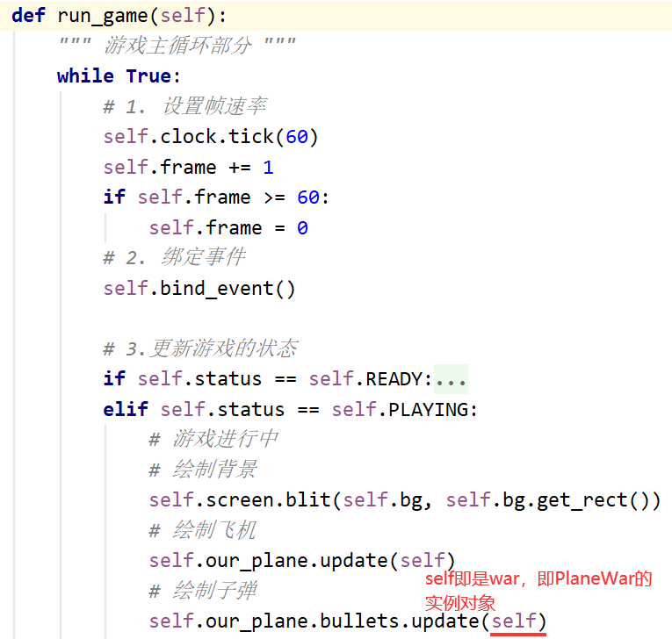Click the 'elif self.status == self.PLAYING:' line
This screenshot has width=672, height=639.
click(290, 410)
